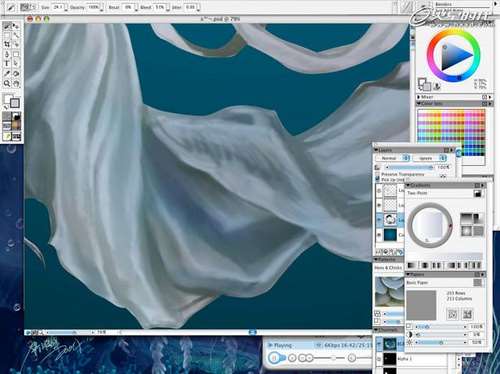Collapse the Patterns panel

click(376, 259)
